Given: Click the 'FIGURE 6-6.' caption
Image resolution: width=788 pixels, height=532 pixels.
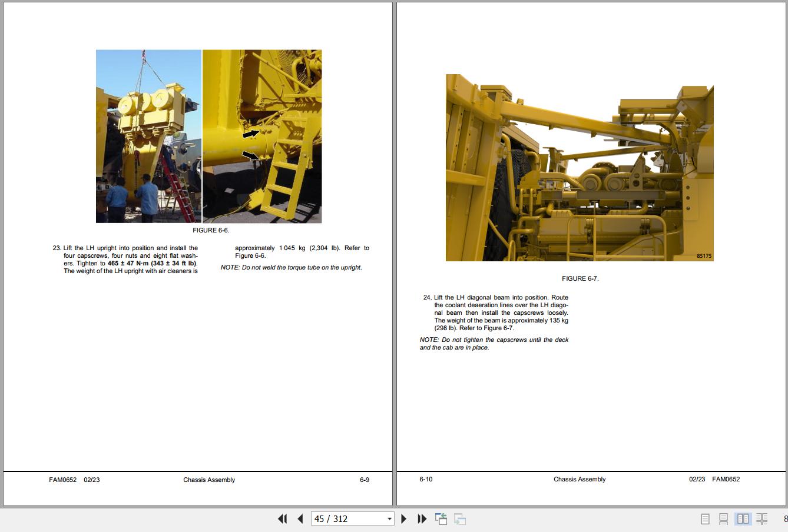Looking at the screenshot, I should pyautogui.click(x=211, y=230).
